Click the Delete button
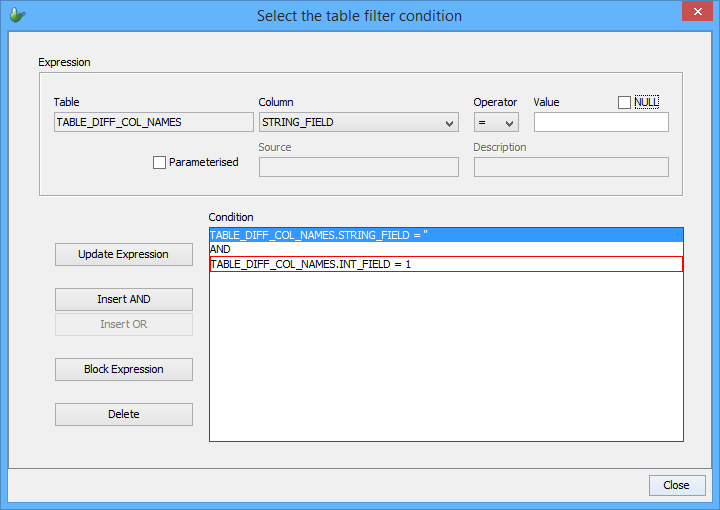This screenshot has width=720, height=510. click(124, 414)
